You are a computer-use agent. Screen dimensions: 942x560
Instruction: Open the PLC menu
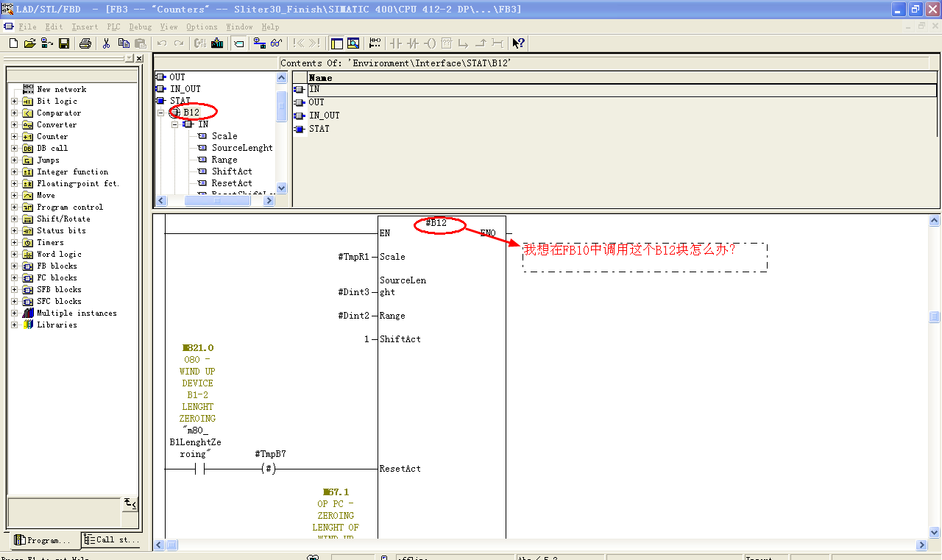(x=113, y=26)
